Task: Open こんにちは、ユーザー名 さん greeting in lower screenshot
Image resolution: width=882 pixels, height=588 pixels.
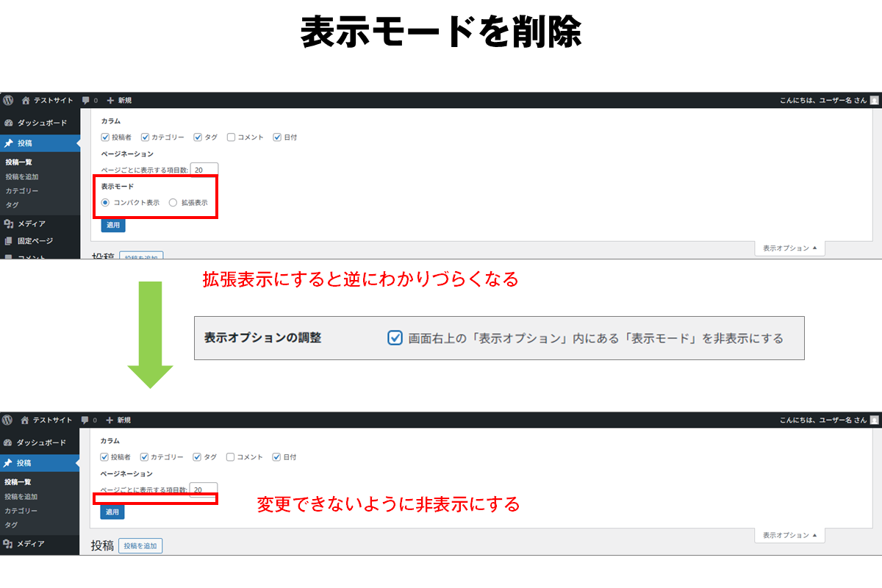Action: [823, 420]
